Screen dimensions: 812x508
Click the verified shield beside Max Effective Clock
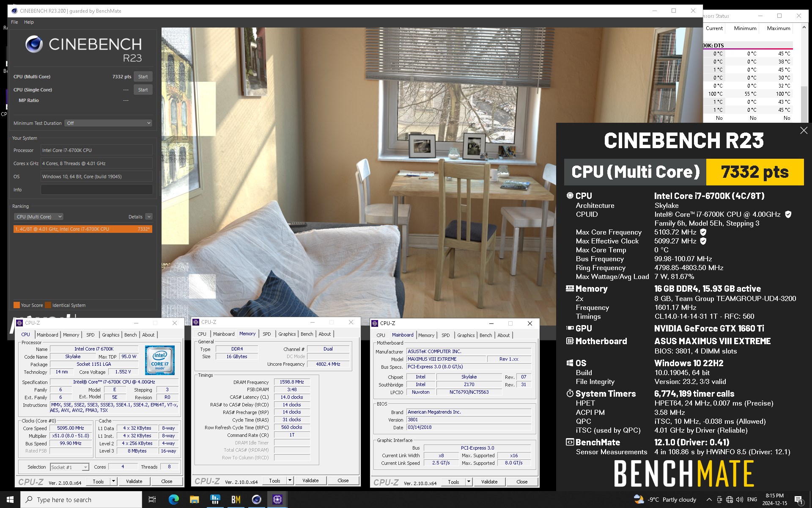703,241
